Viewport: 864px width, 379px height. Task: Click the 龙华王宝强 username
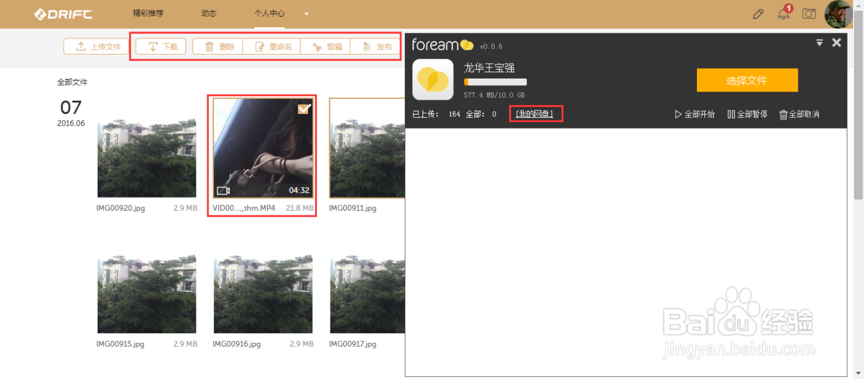pyautogui.click(x=489, y=68)
